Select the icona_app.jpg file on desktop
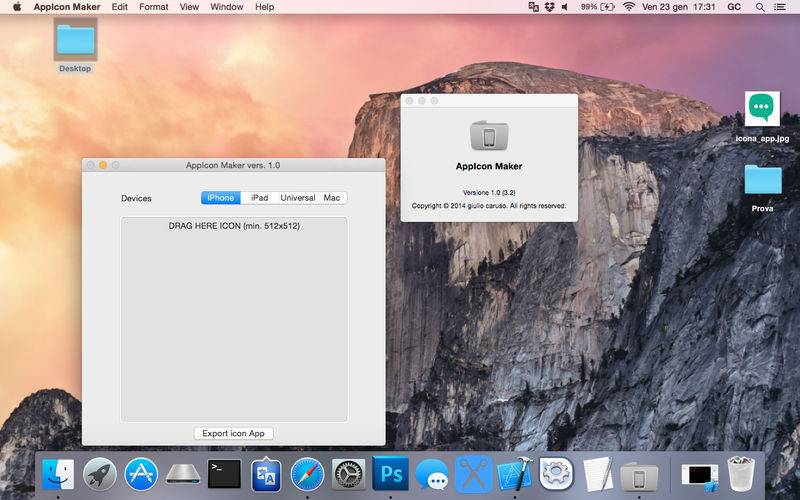The image size is (800, 500). 762,117
